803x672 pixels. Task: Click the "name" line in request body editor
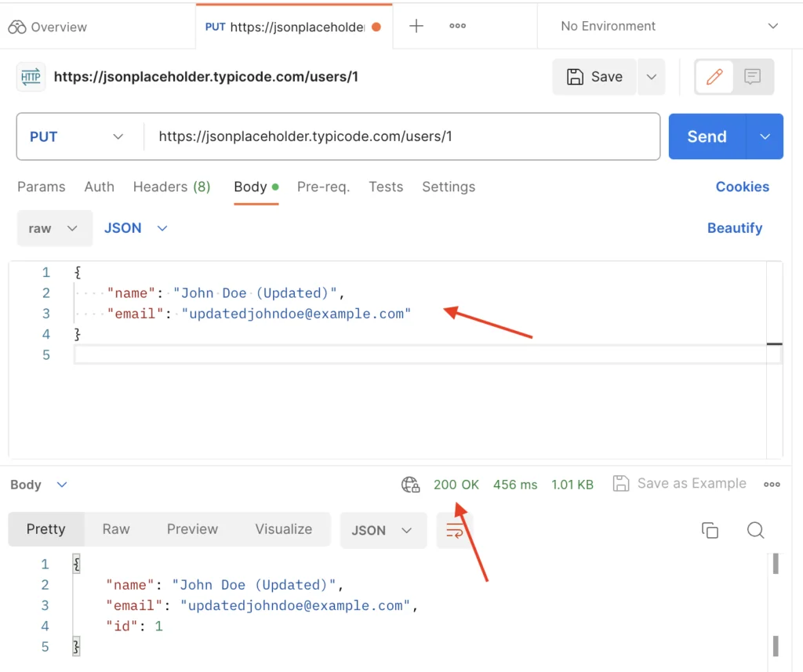[x=225, y=293]
